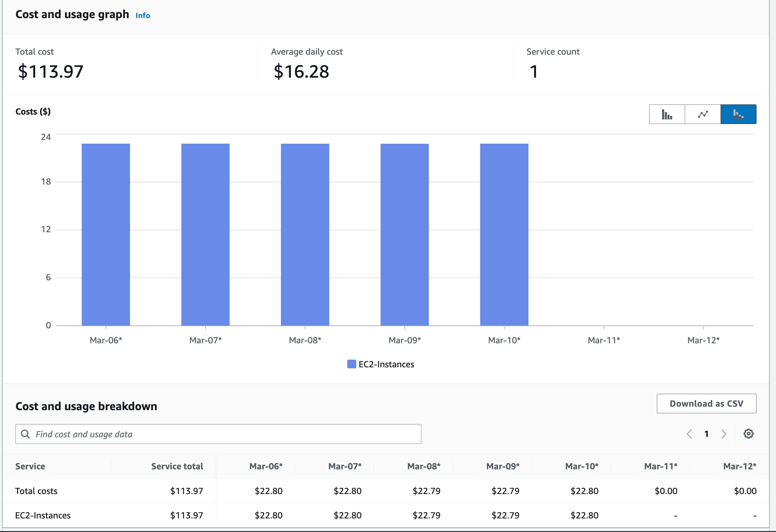This screenshot has width=776, height=532.
Task: Click the Service total column header
Action: [x=177, y=466]
